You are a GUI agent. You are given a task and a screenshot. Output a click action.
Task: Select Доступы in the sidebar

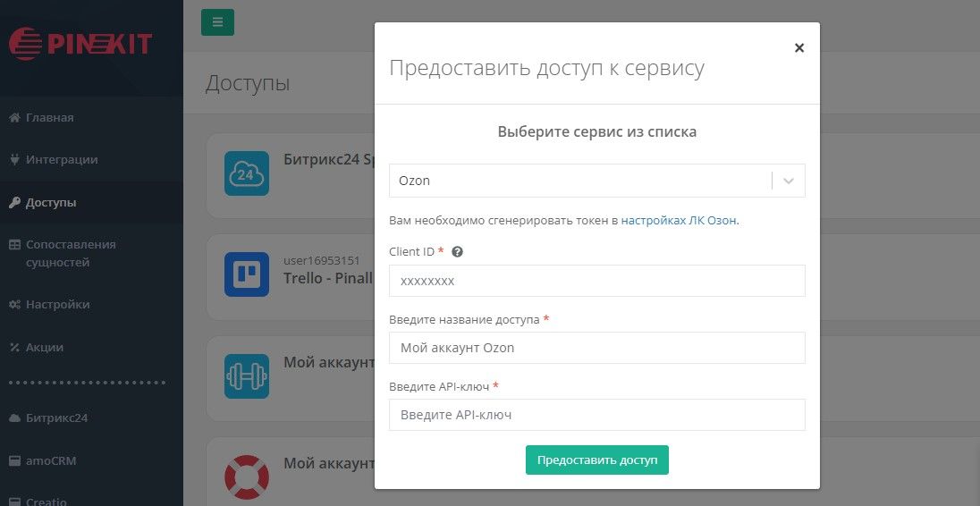(x=51, y=203)
